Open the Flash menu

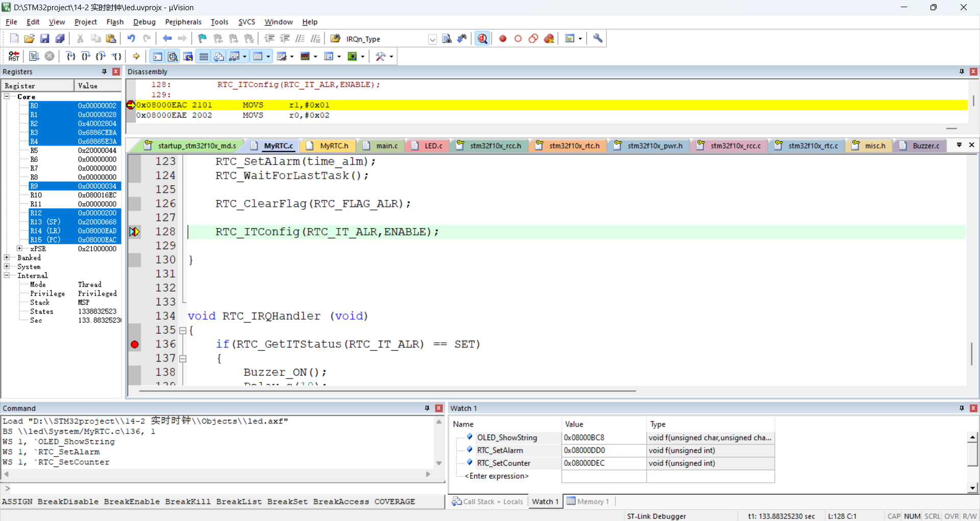click(115, 22)
